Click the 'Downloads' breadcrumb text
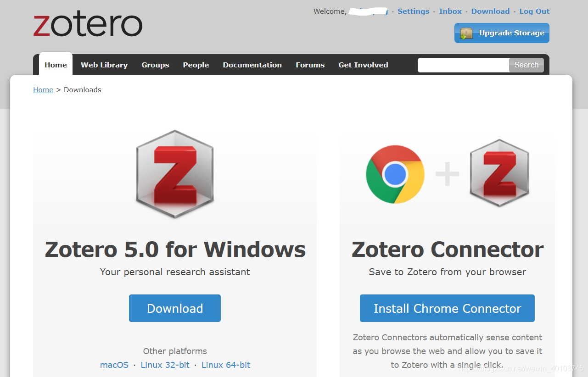The image size is (588, 377). [83, 90]
